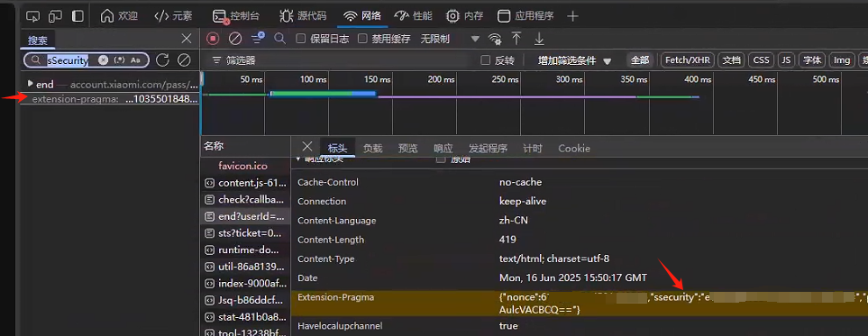Image resolution: width=868 pixels, height=336 pixels.
Task: Export HAR file with down arrow
Action: pos(539,39)
